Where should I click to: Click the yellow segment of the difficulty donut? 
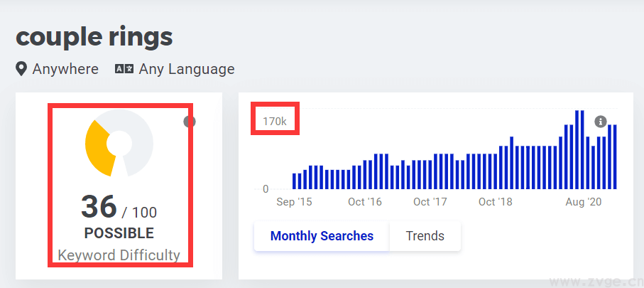point(97,147)
